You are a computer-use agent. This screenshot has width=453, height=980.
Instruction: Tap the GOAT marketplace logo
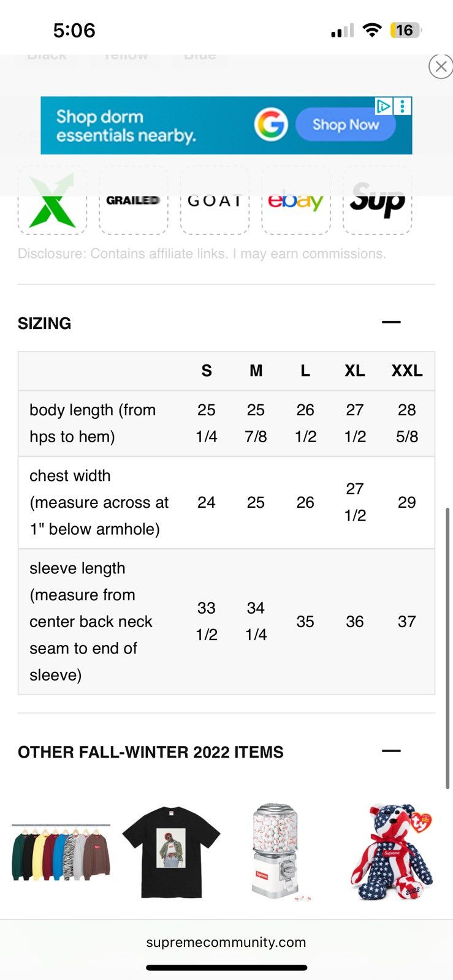pos(215,200)
